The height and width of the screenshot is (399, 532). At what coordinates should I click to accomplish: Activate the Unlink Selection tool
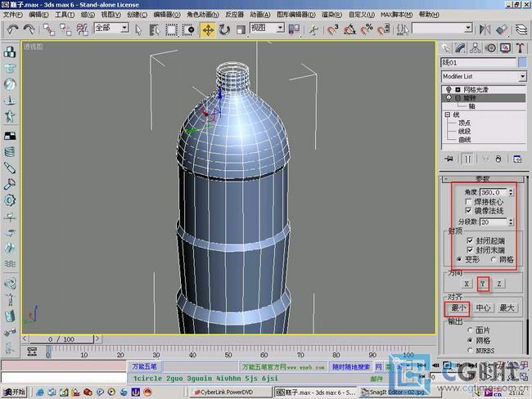(x=65, y=29)
